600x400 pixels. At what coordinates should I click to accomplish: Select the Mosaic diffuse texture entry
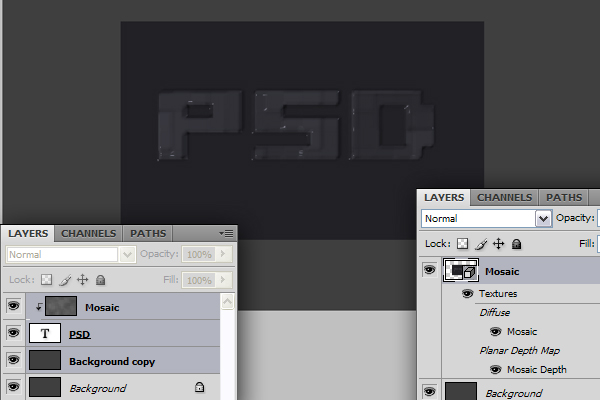(x=522, y=331)
